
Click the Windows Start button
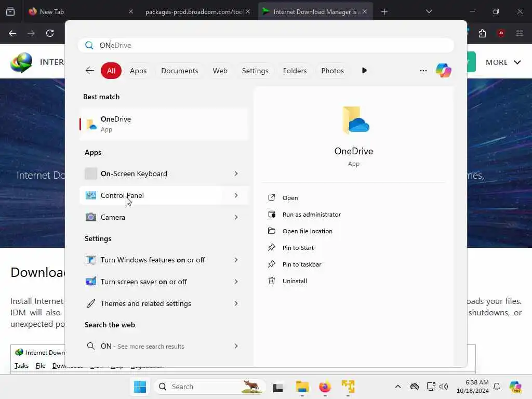pos(140,387)
